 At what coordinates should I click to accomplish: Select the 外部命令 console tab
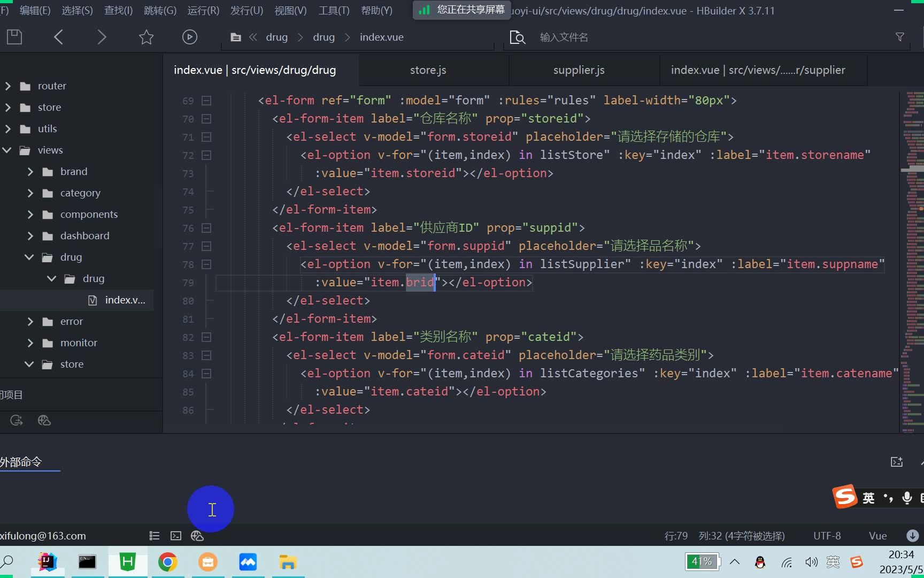[x=21, y=462]
